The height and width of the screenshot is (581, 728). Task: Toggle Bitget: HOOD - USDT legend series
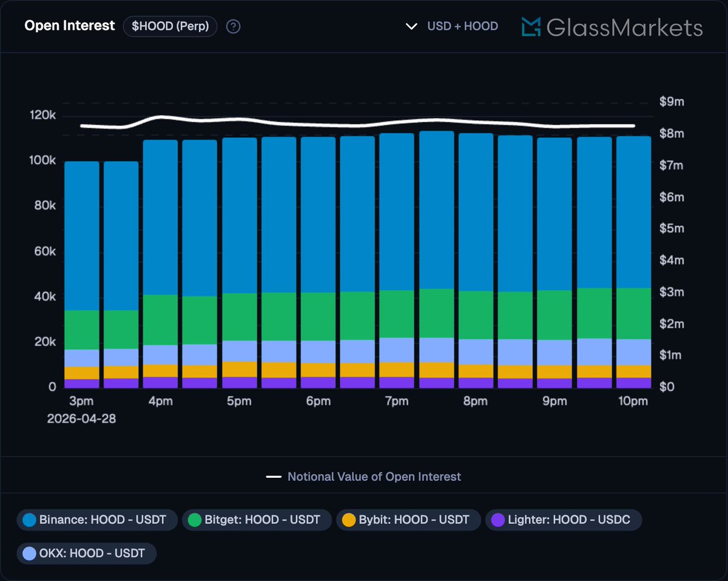coord(257,520)
